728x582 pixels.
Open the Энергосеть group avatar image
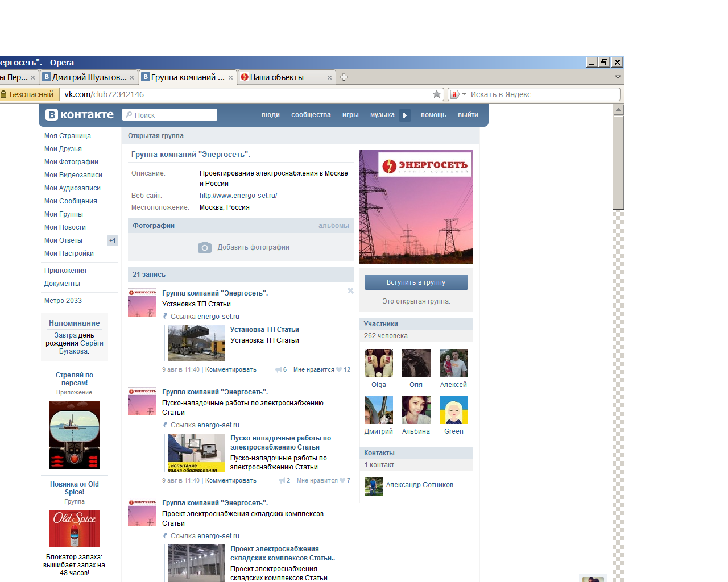416,207
